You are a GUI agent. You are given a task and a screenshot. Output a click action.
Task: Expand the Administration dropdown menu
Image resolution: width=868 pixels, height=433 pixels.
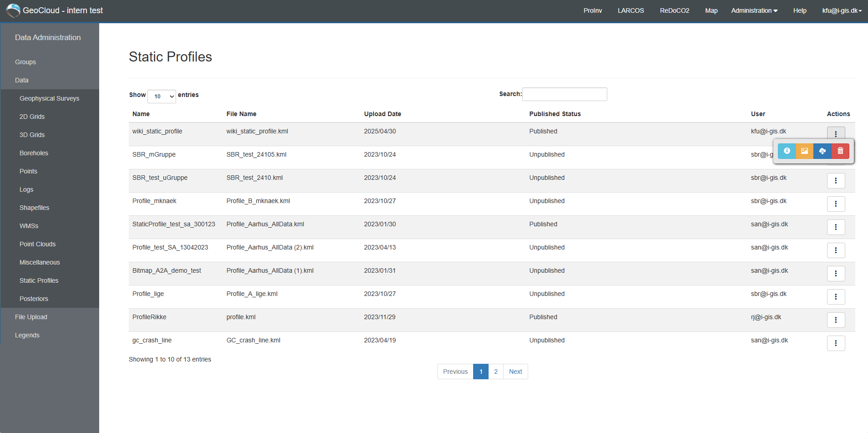click(754, 10)
